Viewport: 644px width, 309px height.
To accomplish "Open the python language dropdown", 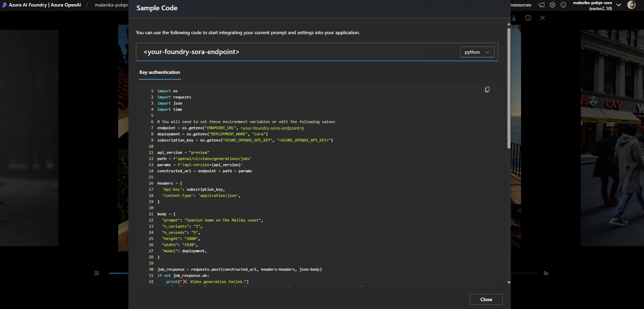I will click(477, 52).
